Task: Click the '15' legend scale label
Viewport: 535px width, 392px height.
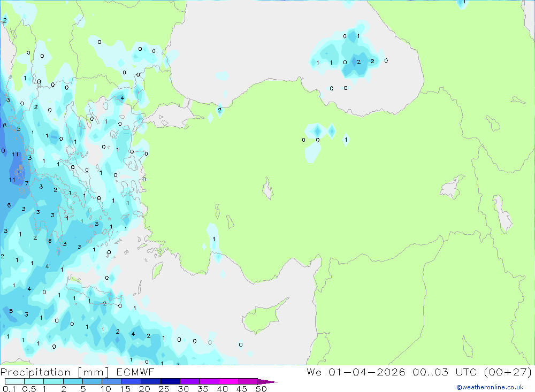Action: pos(125,389)
